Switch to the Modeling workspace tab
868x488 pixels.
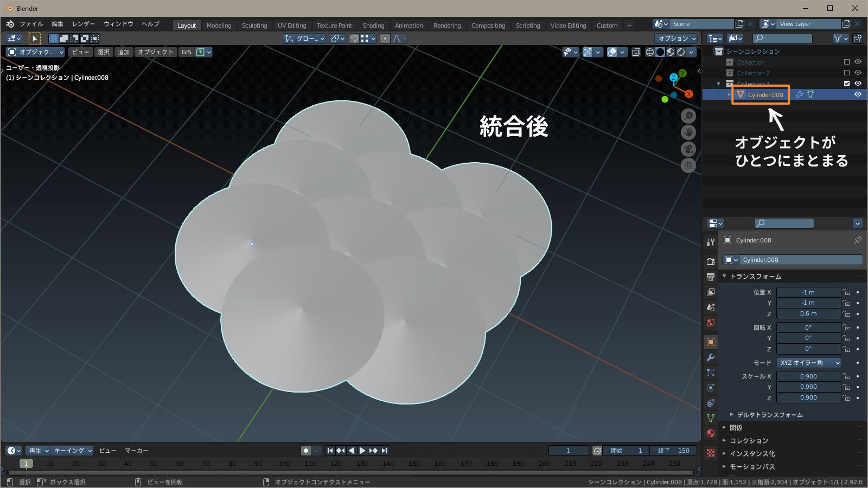[219, 25]
